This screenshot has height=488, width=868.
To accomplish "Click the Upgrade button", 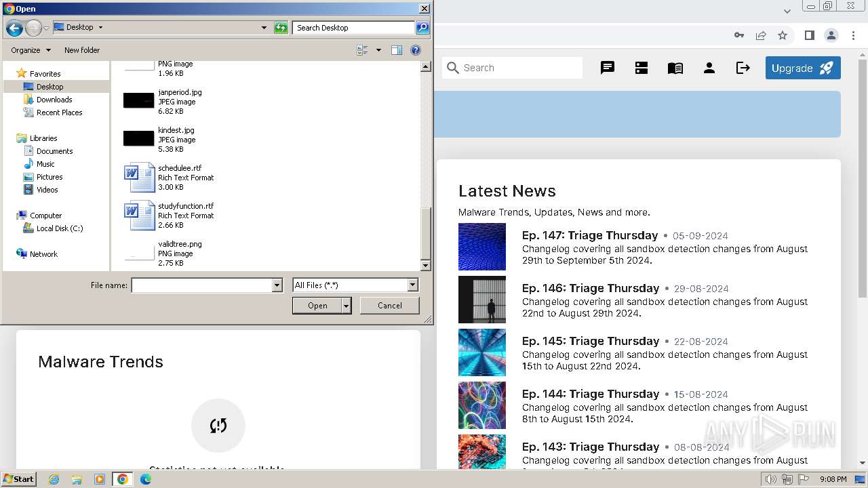I will (803, 68).
